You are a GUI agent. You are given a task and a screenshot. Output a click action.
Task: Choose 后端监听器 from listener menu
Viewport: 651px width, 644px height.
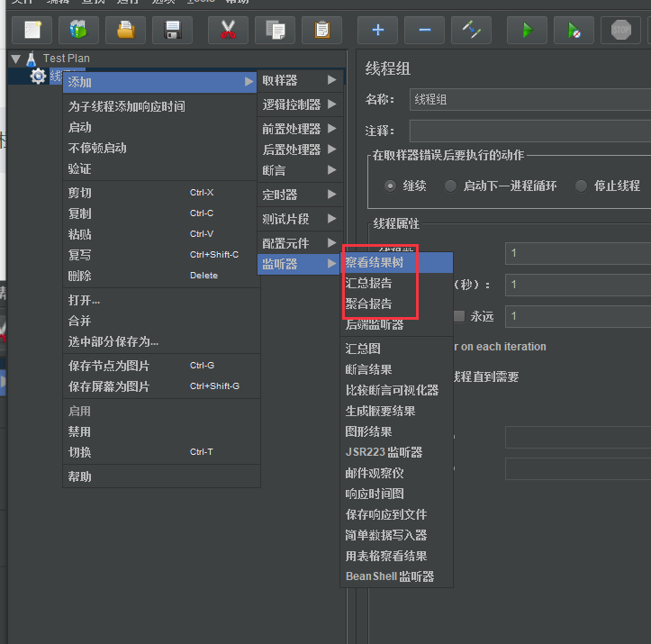[396, 324]
